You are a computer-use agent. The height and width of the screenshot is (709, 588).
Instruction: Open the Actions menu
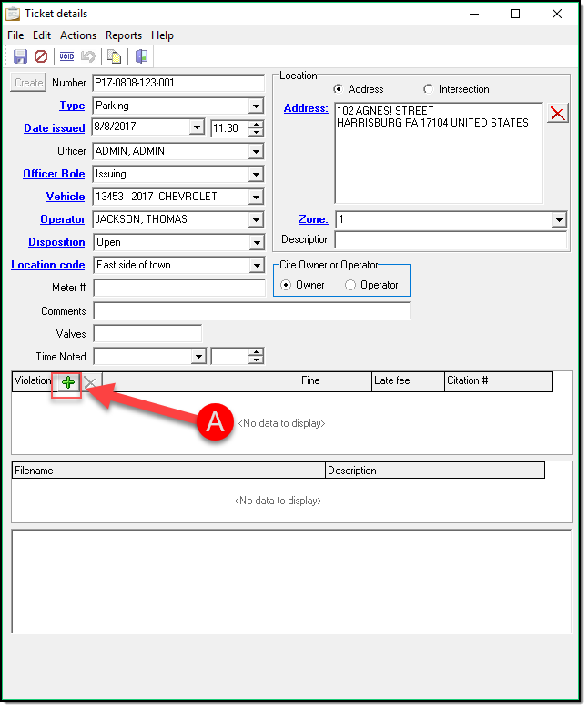(78, 35)
